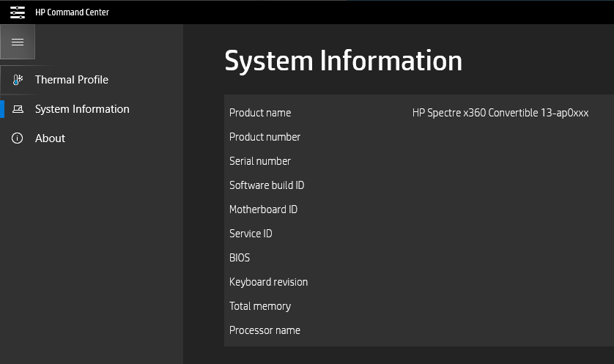Open the Thermal Profile page
Viewport: 614px width, 364px height.
coord(92,80)
